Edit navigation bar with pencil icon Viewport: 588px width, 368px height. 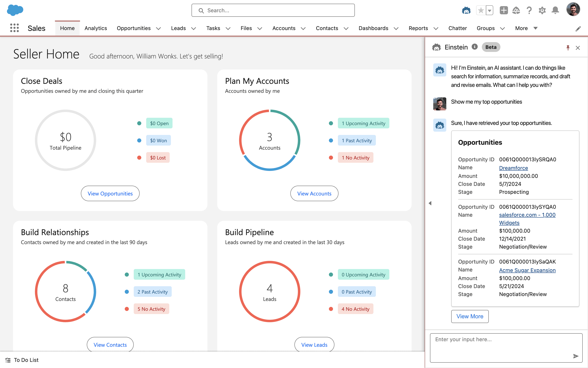[578, 29]
